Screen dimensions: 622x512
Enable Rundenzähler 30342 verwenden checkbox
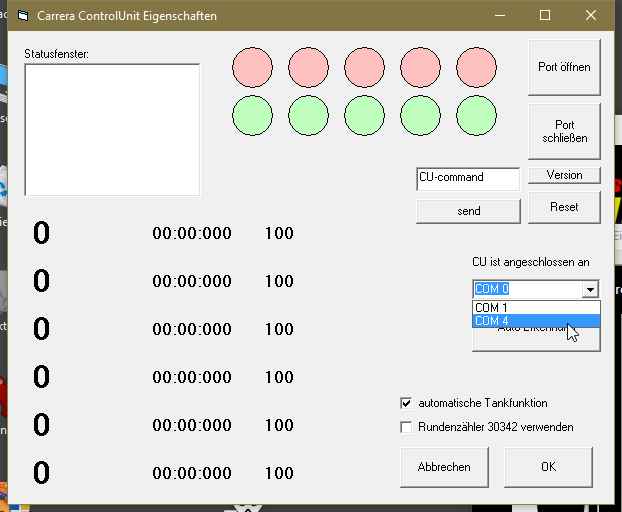(x=406, y=427)
